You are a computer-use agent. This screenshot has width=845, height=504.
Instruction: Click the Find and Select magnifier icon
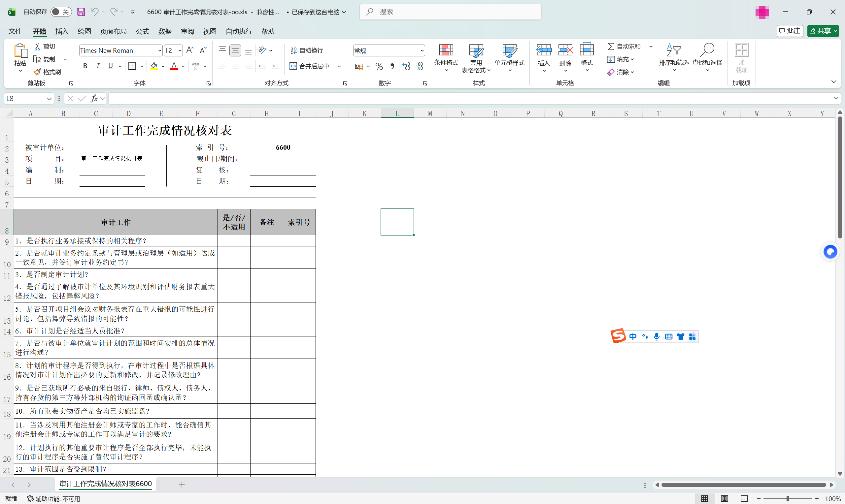pyautogui.click(x=707, y=50)
